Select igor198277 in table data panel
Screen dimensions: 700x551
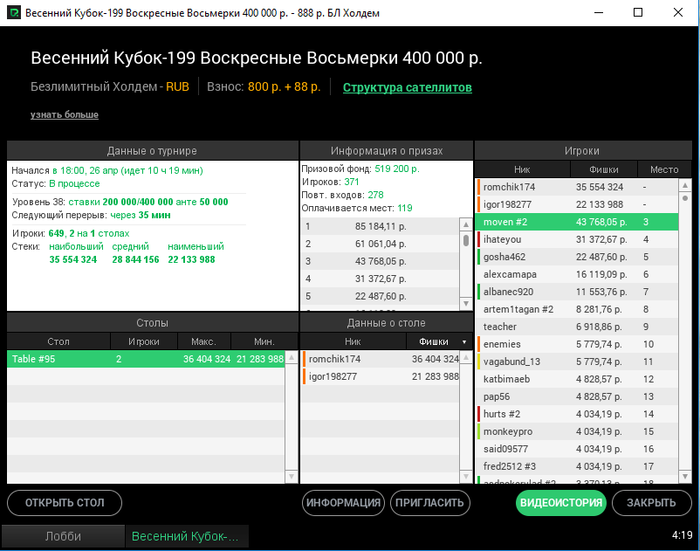(380, 376)
